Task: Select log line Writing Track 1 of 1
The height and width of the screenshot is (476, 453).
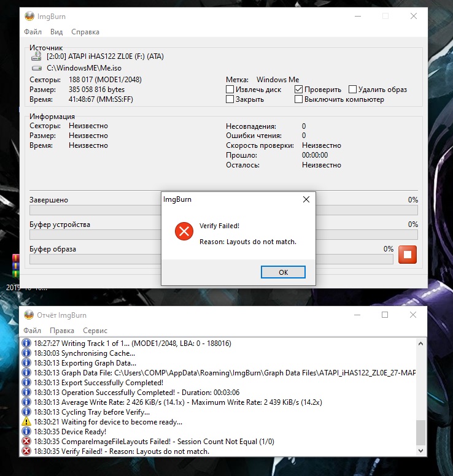Action: tap(133, 343)
